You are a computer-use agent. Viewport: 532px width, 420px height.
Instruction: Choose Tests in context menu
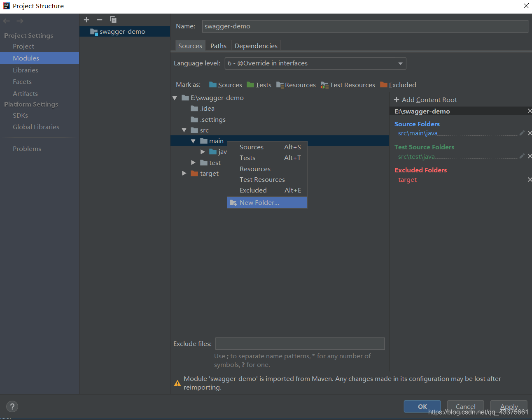[x=267, y=158]
